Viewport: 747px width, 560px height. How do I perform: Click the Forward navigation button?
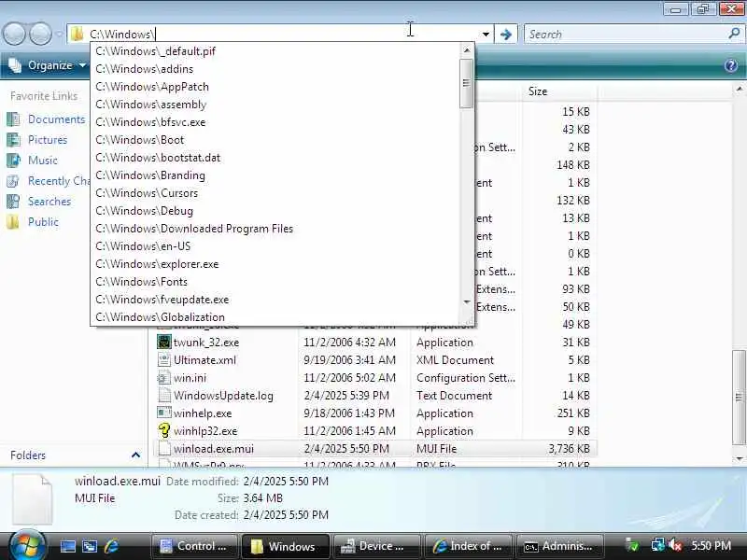click(x=41, y=34)
